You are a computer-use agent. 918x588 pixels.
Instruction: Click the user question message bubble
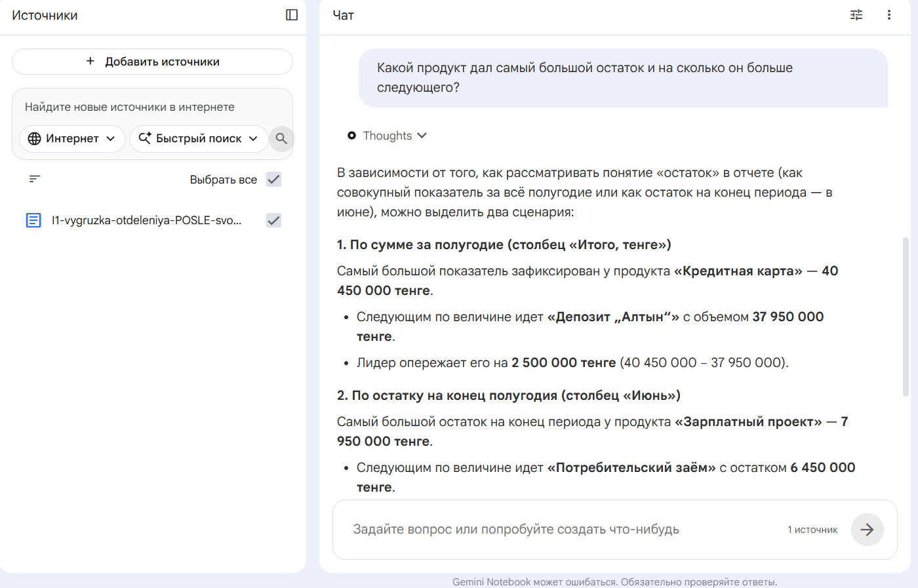pyautogui.click(x=623, y=77)
